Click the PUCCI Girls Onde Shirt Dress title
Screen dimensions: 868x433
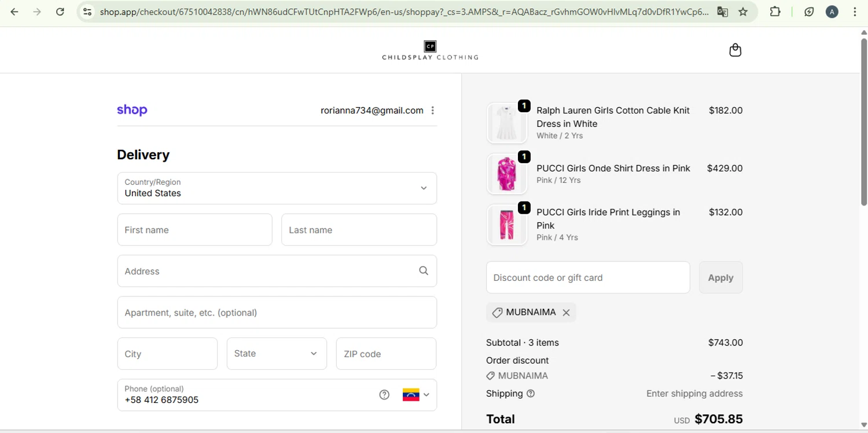pyautogui.click(x=613, y=168)
